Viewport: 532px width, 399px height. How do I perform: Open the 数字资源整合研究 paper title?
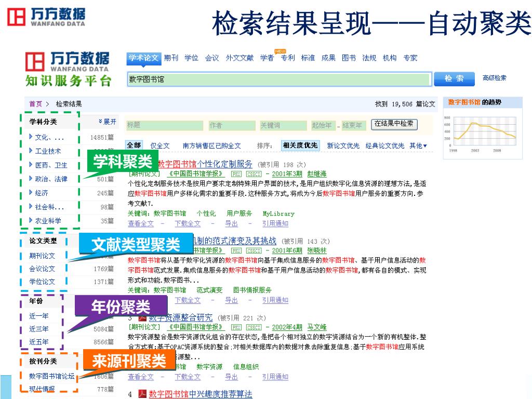point(180,318)
